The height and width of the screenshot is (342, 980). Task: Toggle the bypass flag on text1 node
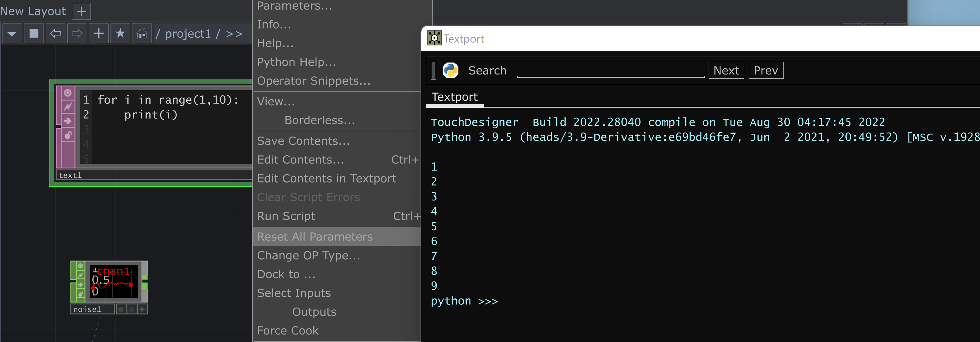[x=68, y=107]
